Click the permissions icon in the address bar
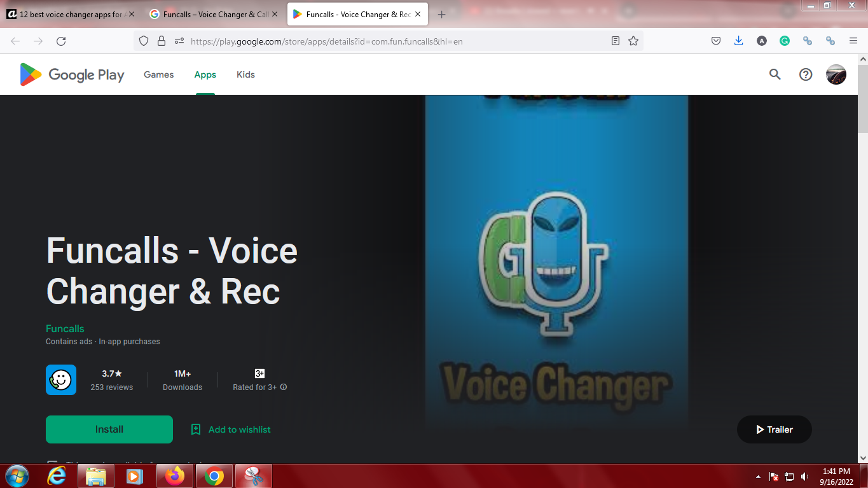 click(179, 41)
